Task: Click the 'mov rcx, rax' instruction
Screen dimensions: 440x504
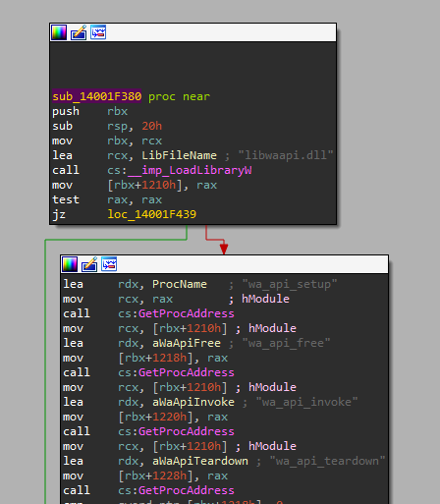Action: pyautogui.click(x=118, y=299)
